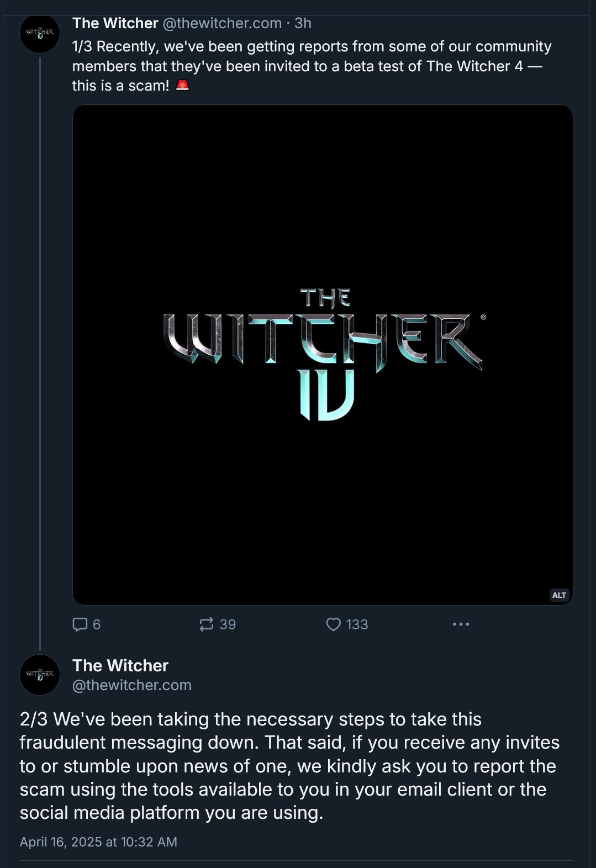
Task: Click the @thewitcher.com handle above the 2/3 post
Action: (x=132, y=685)
